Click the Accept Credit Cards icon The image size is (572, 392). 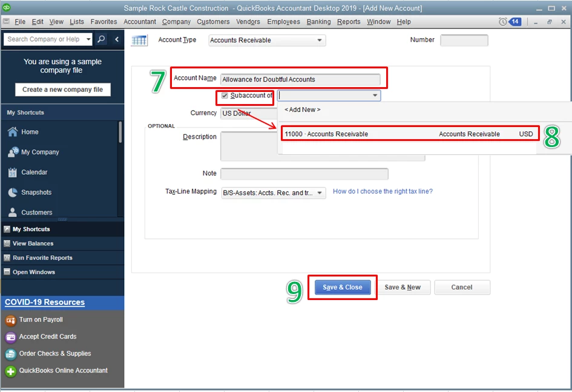(10, 337)
